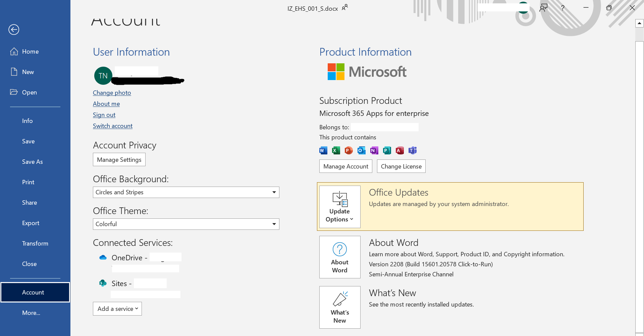
Task: Select the Account tab
Action: [35, 292]
